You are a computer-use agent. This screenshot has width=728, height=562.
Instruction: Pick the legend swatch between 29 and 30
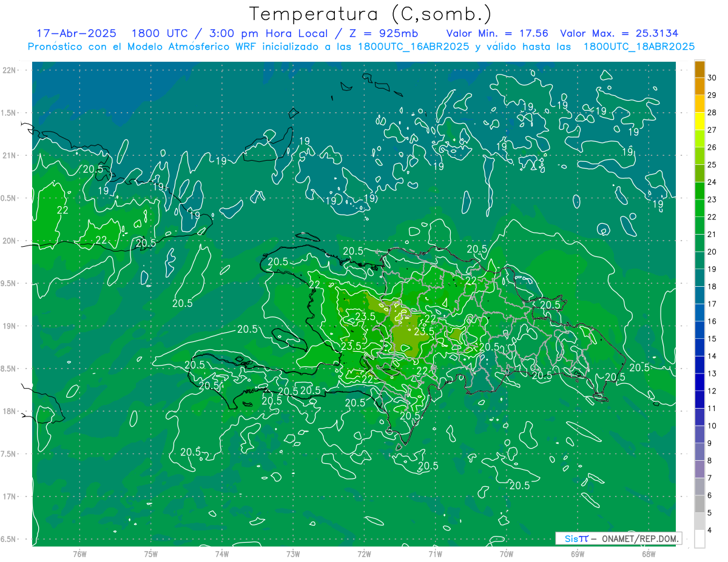tap(699, 86)
